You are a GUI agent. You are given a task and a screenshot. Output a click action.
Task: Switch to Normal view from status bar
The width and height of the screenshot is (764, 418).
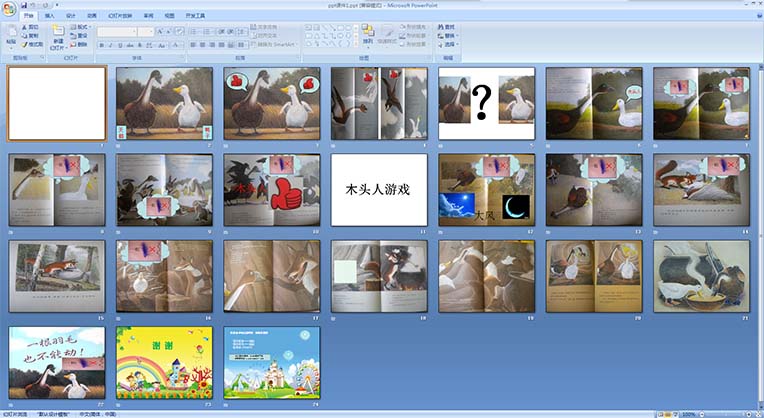[660, 414]
